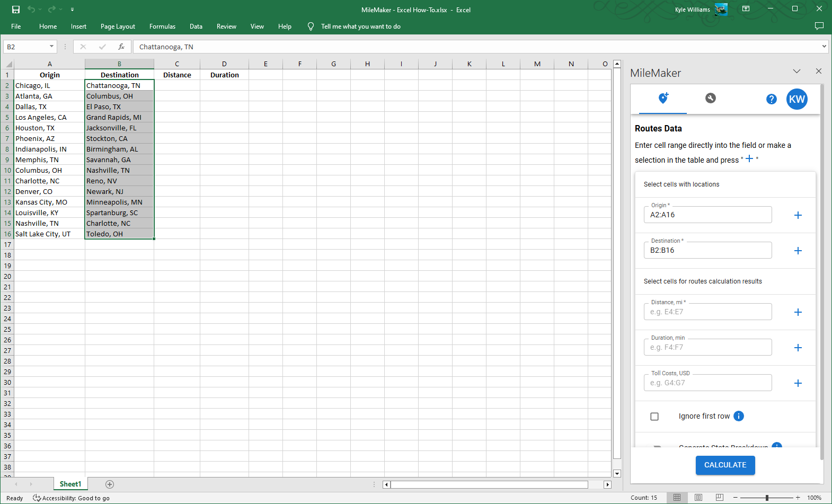Open the Data ribbon tab
Viewport: 832px width, 504px height.
(x=196, y=26)
